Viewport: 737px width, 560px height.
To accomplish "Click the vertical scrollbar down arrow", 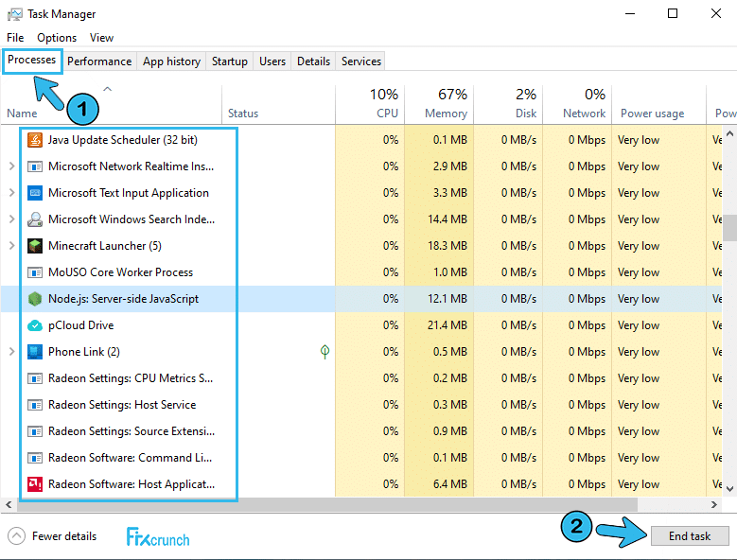I will pos(729,489).
